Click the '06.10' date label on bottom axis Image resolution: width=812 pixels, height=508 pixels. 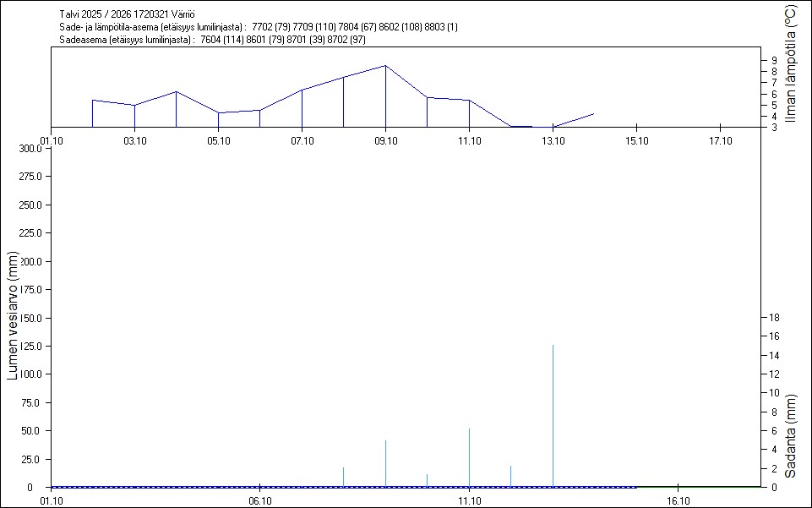pos(259,501)
